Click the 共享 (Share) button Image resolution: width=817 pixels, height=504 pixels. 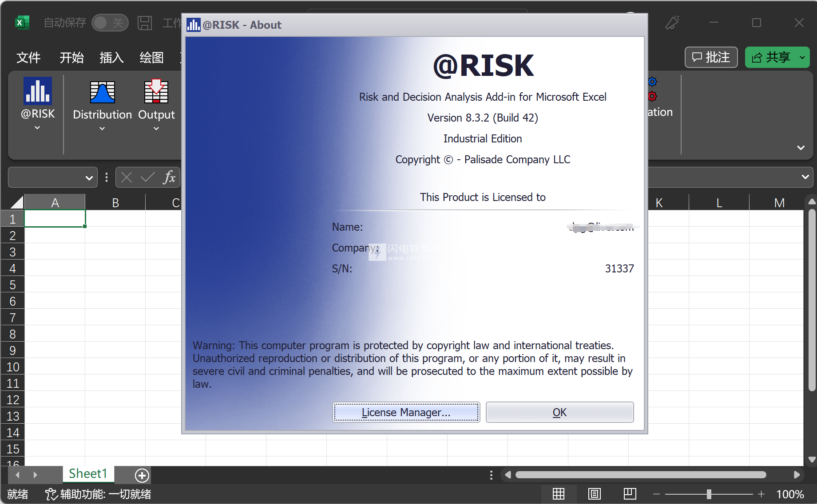click(771, 57)
